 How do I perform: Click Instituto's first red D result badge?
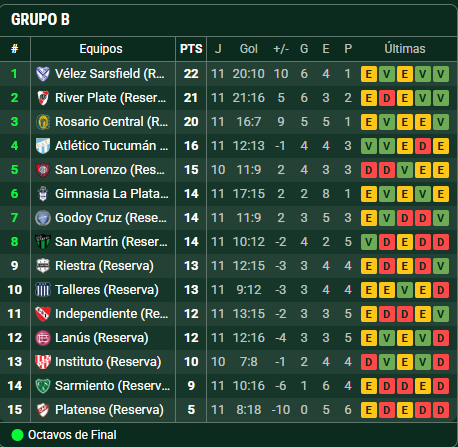tap(369, 362)
